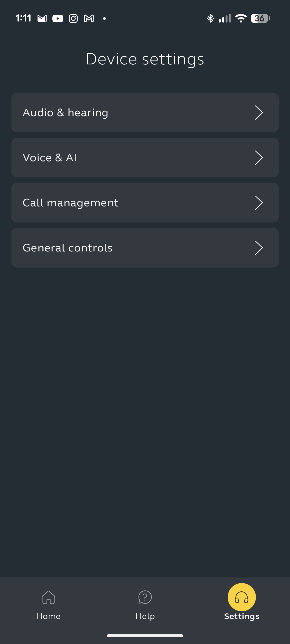Screen dimensions: 290x644
Task: Tap the Bluetooth status icon
Action: tap(210, 19)
